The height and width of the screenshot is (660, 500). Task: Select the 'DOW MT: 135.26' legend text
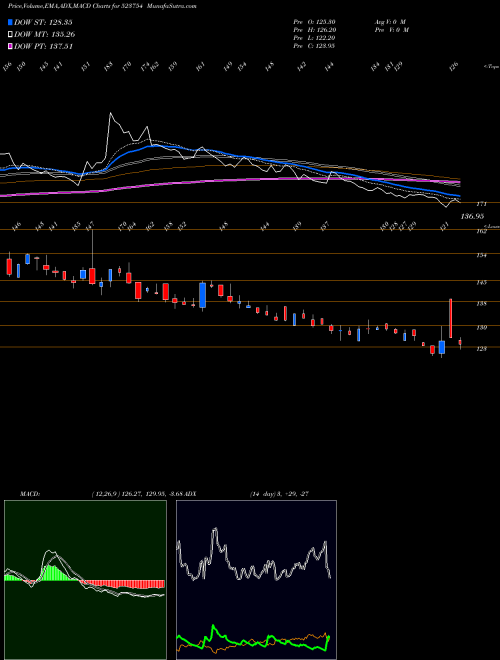click(x=45, y=35)
